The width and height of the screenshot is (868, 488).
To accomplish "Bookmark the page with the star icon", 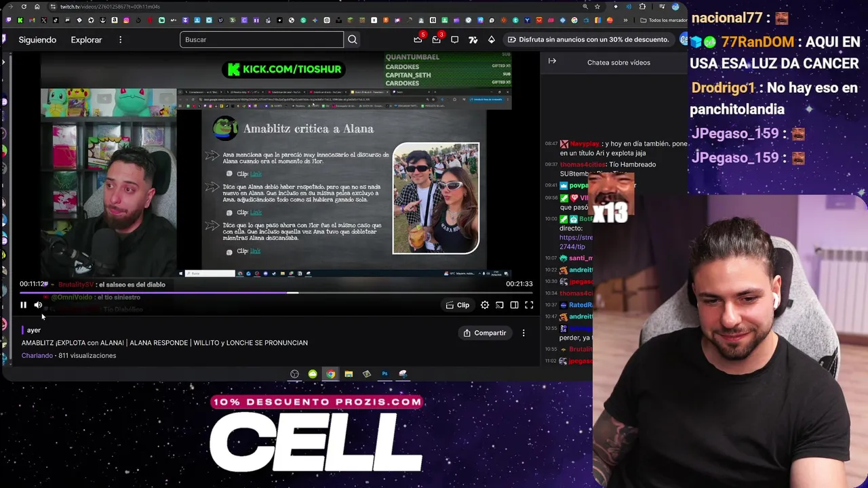I will pyautogui.click(x=597, y=7).
